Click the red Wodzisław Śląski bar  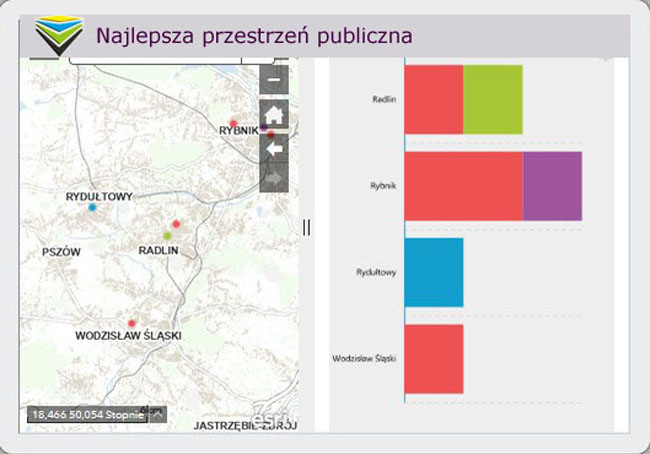[x=434, y=359]
